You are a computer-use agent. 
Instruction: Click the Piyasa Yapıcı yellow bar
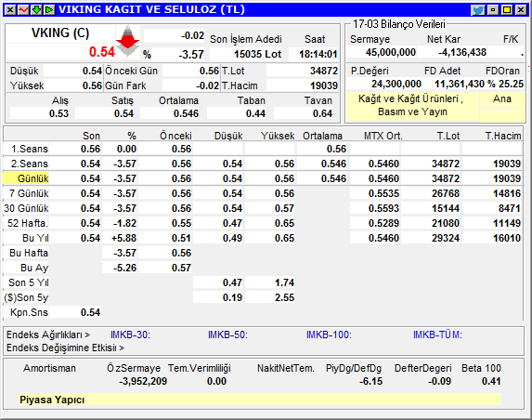point(260,400)
